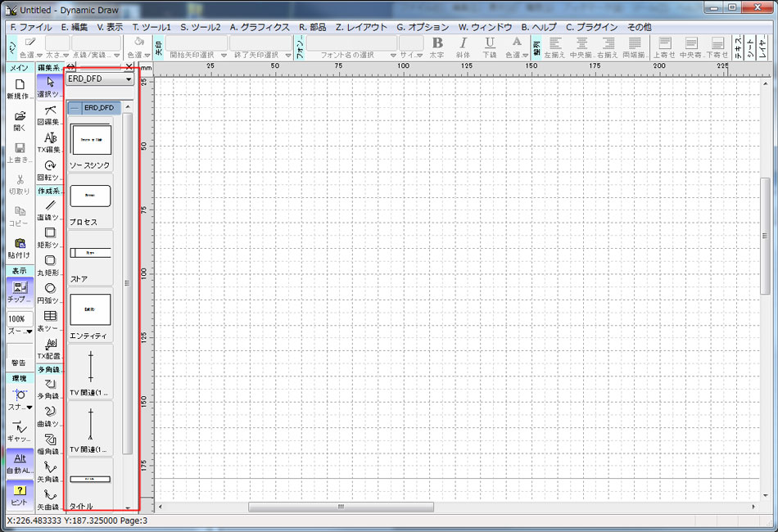This screenshot has width=778, height=532.
Task: Toggle bold (太字) formatting
Action: point(437,47)
